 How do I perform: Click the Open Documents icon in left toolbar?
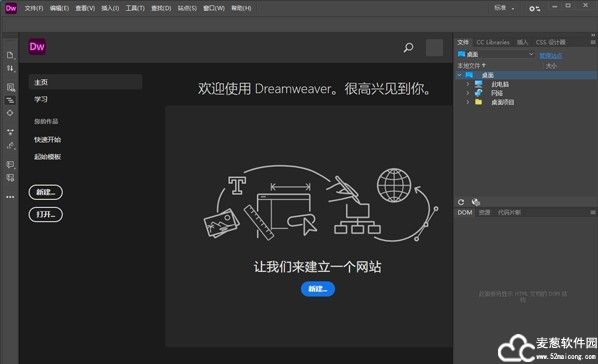pos(10,55)
